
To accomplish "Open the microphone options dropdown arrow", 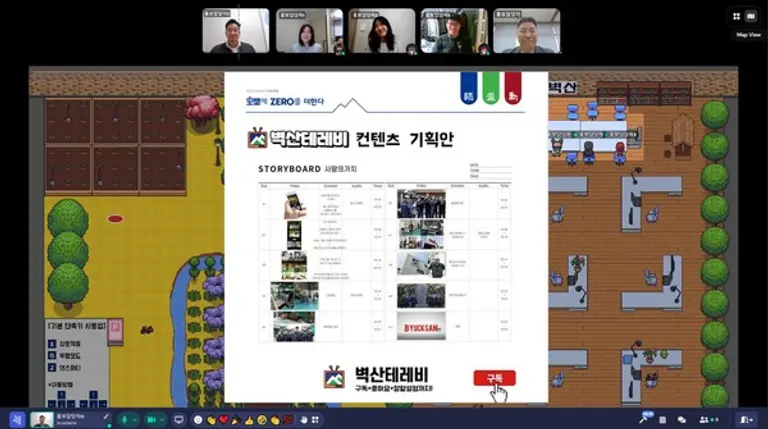I will point(135,420).
